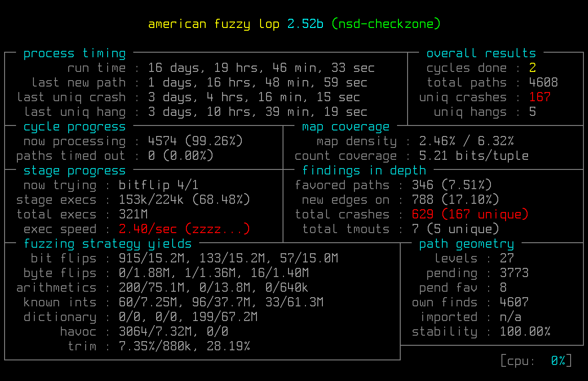Click the red exec speed 2.40/sec (zzzz...)
The height and width of the screenshot is (381, 588).
point(185,229)
